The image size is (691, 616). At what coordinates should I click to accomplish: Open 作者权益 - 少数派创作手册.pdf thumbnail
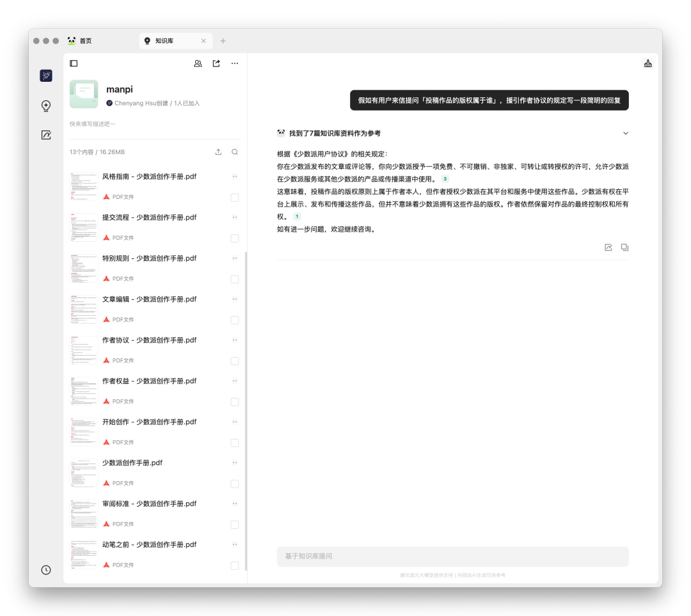point(84,391)
